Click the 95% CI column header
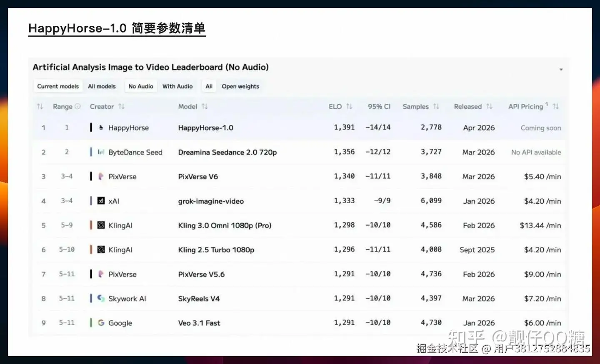 pos(379,107)
